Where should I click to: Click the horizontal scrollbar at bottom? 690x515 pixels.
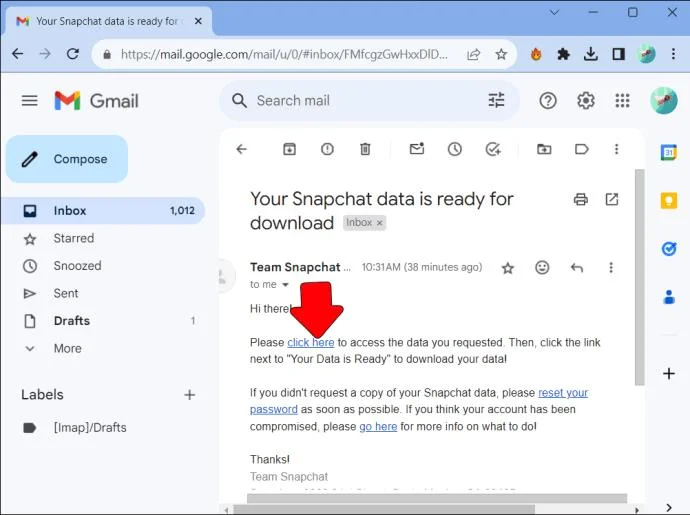click(384, 510)
